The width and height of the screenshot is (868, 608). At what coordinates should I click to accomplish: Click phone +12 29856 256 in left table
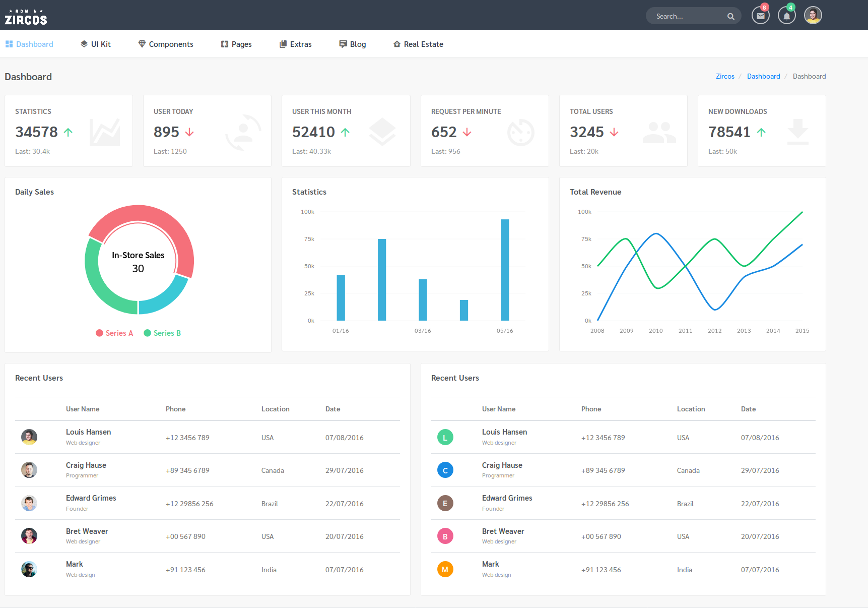coord(189,504)
